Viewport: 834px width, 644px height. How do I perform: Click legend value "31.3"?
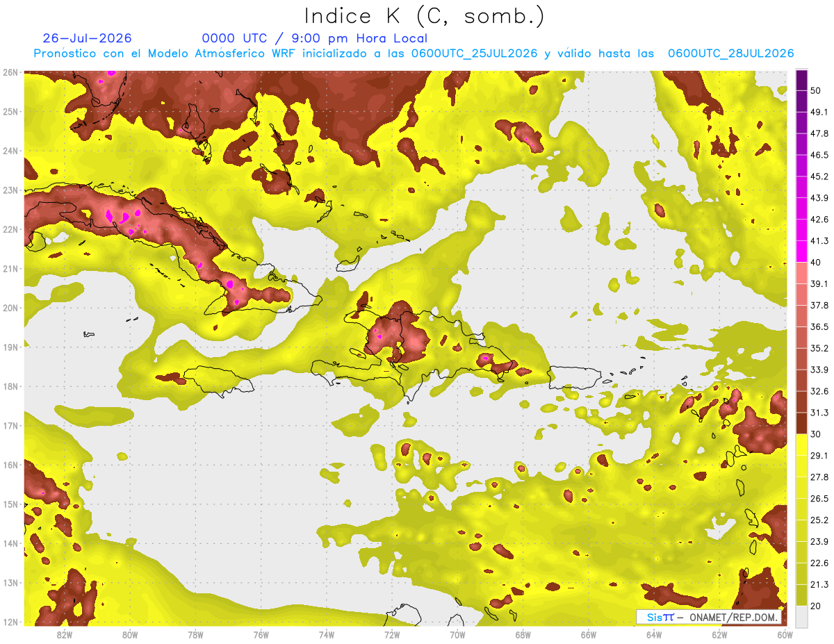pos(819,413)
